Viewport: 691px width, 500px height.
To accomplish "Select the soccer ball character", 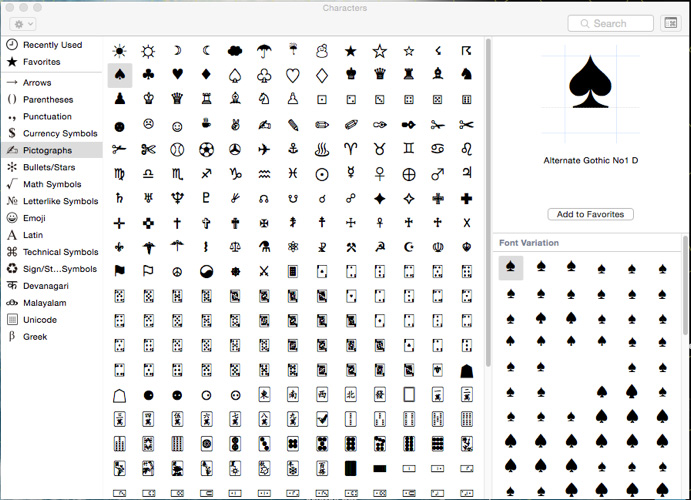I will [206, 150].
